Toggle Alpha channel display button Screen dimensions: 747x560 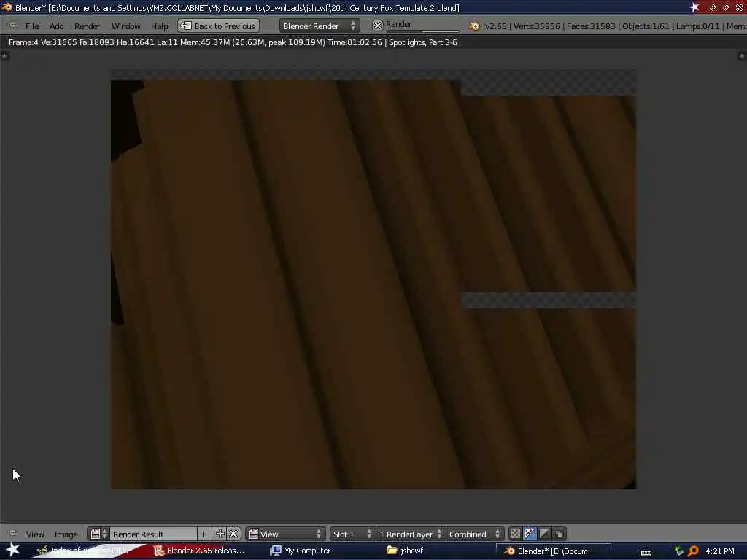coord(544,534)
